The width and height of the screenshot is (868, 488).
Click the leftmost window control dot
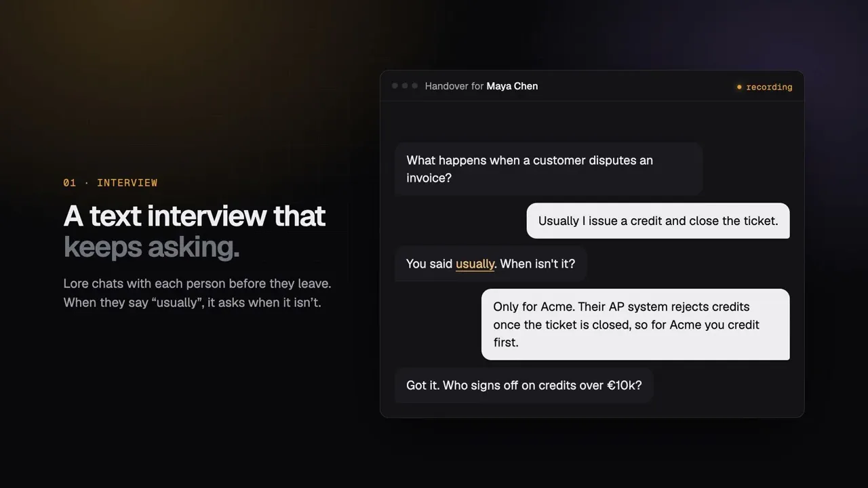[x=395, y=86]
